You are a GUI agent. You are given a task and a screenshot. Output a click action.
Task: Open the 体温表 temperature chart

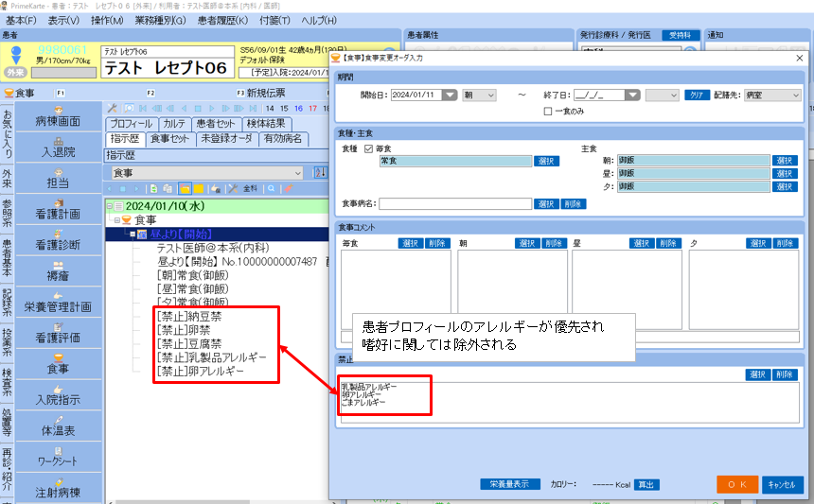pyautogui.click(x=58, y=426)
